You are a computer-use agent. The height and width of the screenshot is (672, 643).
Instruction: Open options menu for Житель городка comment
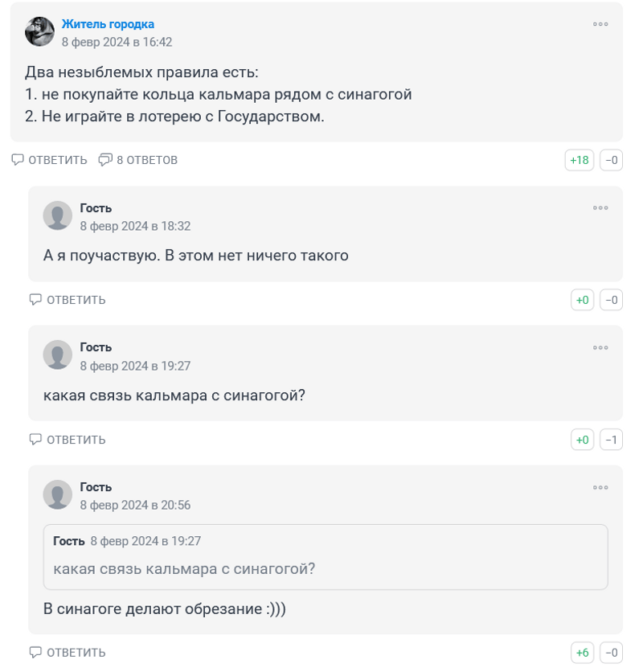point(600,24)
